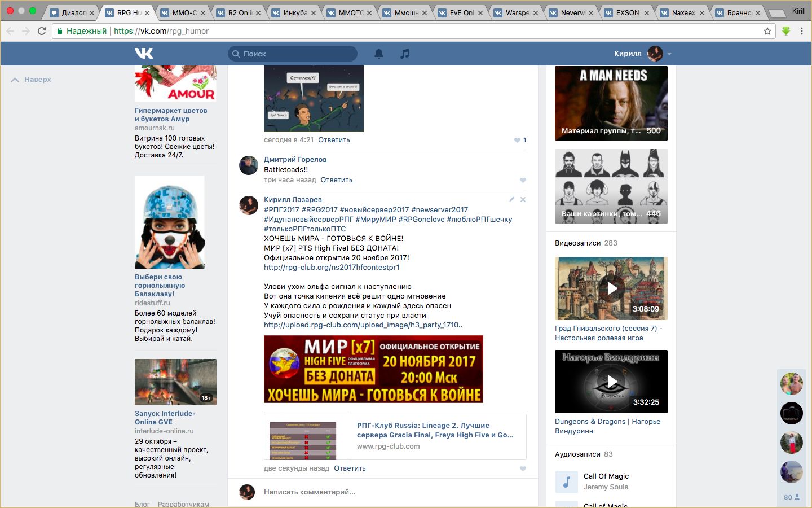Reply to the comment from today 4:21
The height and width of the screenshot is (508, 812).
coord(334,140)
